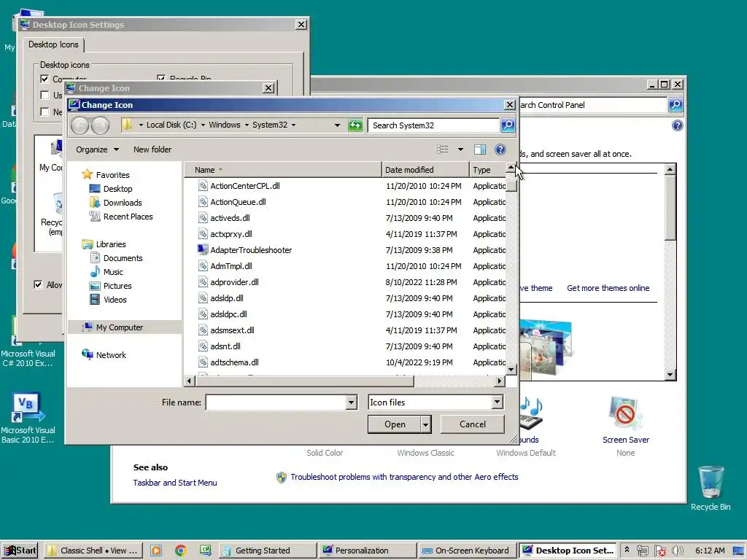Click the Back navigation arrow

[80, 125]
